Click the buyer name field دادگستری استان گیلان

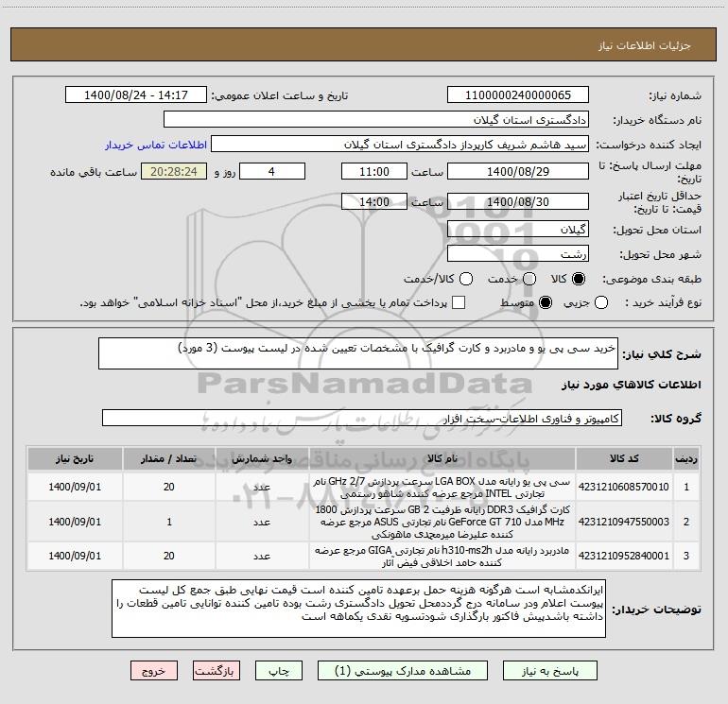pos(376,120)
